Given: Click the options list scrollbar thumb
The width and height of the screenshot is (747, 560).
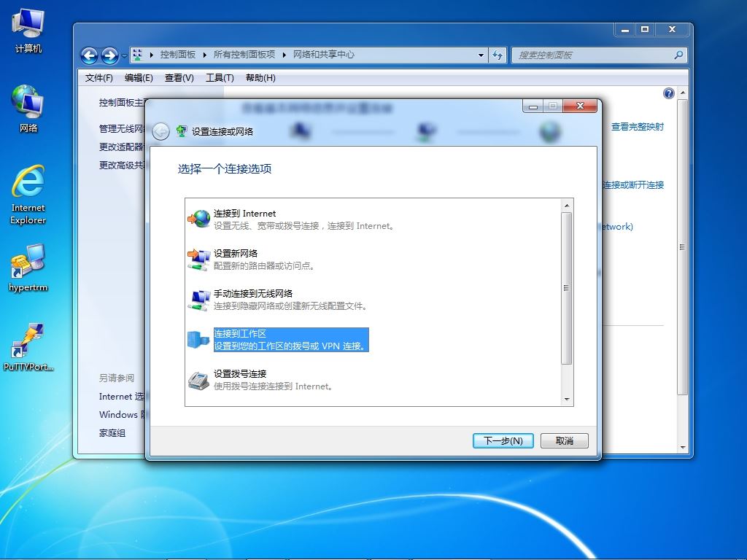Looking at the screenshot, I should [x=567, y=288].
